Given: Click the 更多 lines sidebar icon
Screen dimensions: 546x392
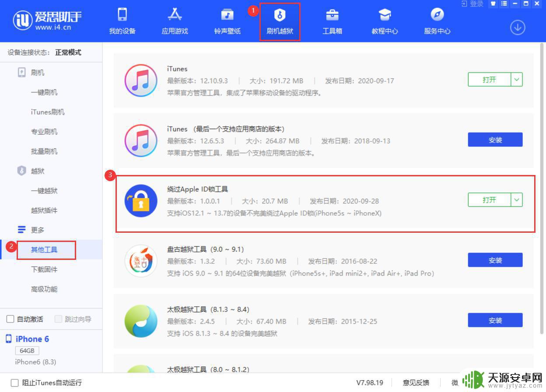Looking at the screenshot, I should [x=21, y=230].
